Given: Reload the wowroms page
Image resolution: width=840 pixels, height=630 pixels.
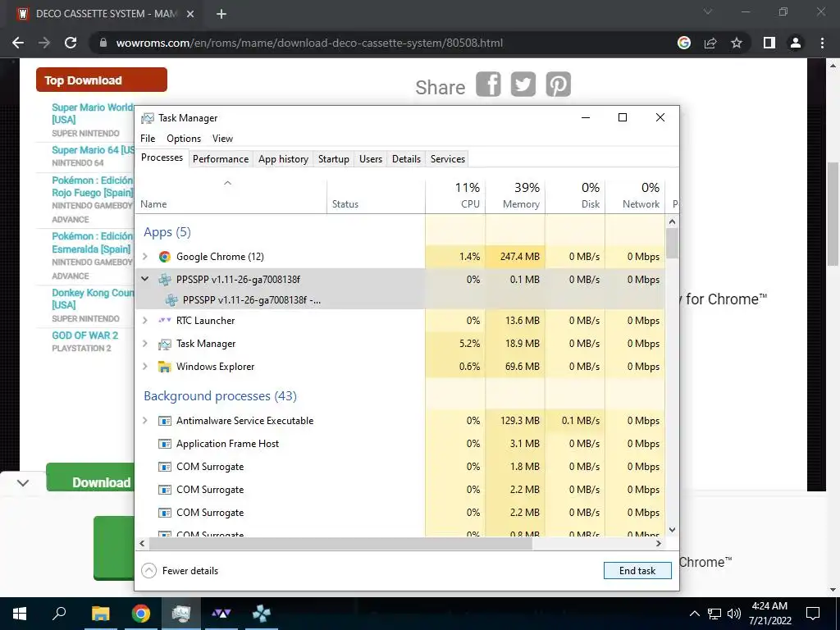Looking at the screenshot, I should coord(71,43).
